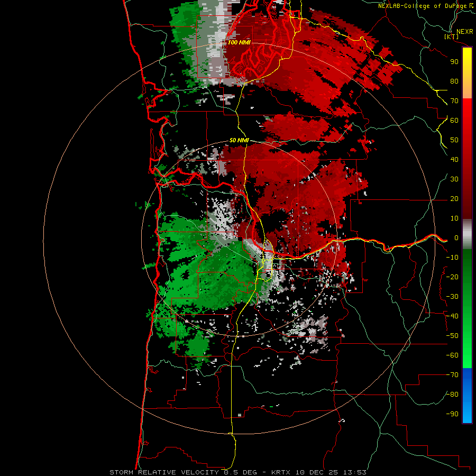Click the 70 value on velocity scale
Viewport: 476px width, 476px height.
point(454,101)
